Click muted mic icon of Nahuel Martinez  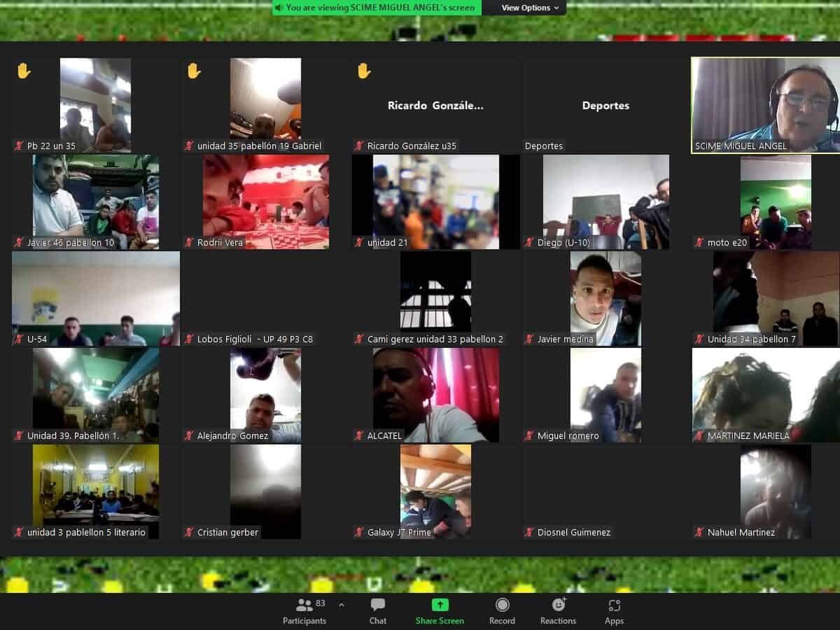pos(699,533)
